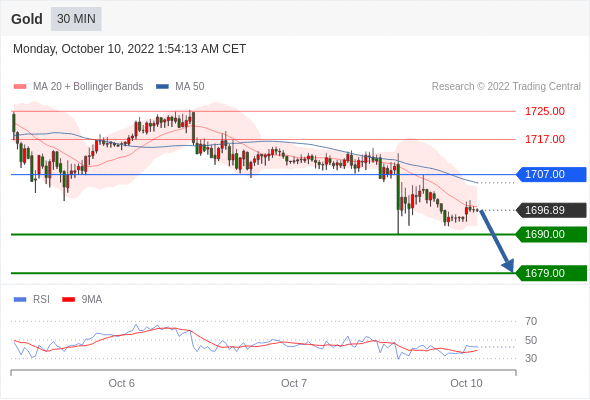This screenshot has height=400, width=590.
Task: Click the RSI level 30 label
Action: click(531, 358)
